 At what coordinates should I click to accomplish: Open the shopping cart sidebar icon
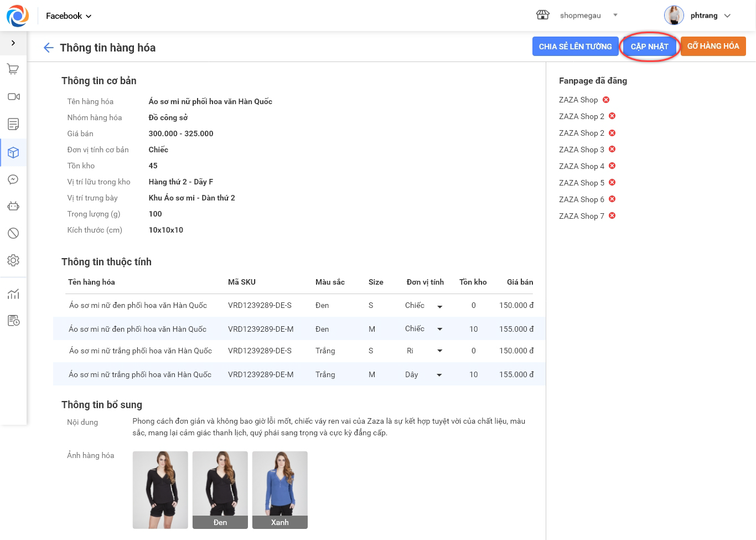(13, 69)
